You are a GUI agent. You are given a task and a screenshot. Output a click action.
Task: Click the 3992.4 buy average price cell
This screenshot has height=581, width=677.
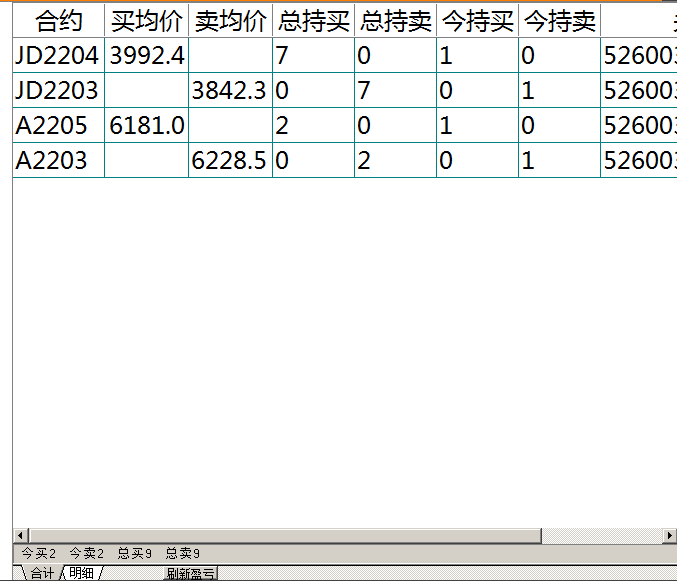coord(146,56)
